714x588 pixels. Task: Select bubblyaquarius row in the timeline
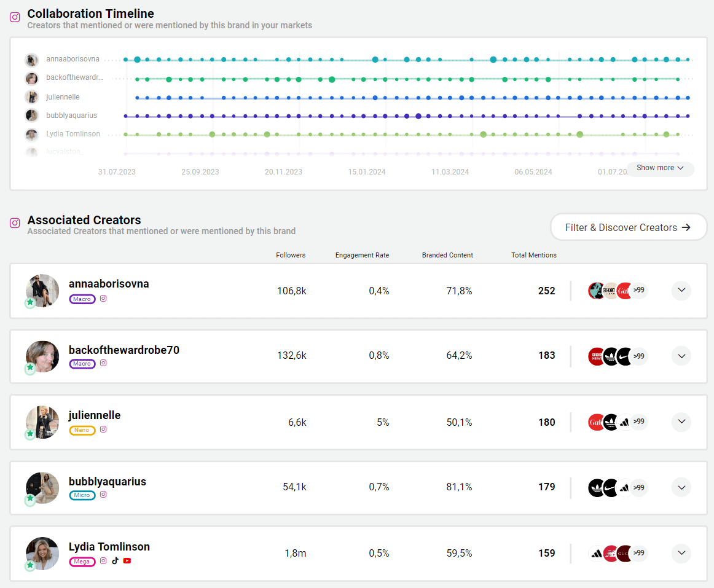[71, 116]
